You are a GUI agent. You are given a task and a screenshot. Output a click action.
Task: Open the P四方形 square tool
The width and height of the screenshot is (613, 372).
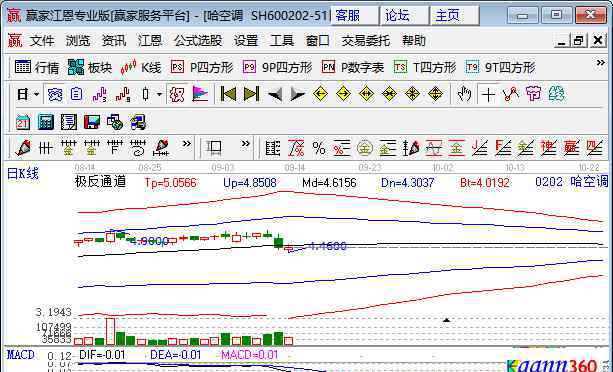click(x=202, y=67)
